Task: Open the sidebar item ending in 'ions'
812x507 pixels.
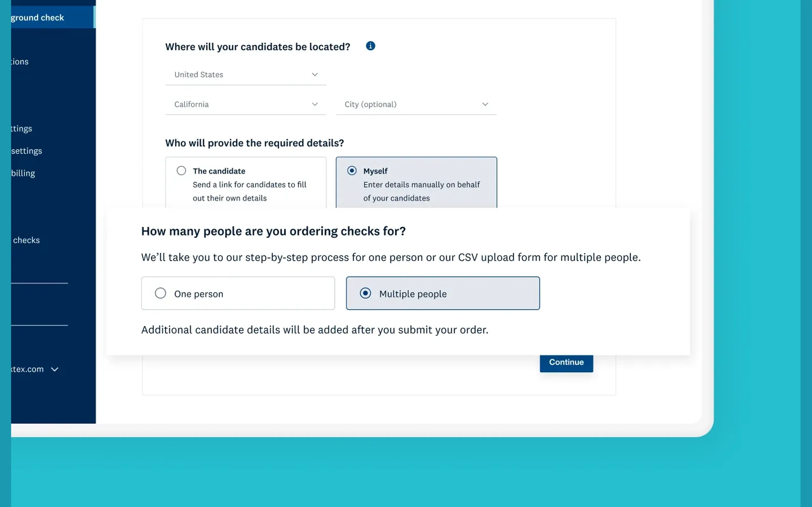Action: coord(20,62)
